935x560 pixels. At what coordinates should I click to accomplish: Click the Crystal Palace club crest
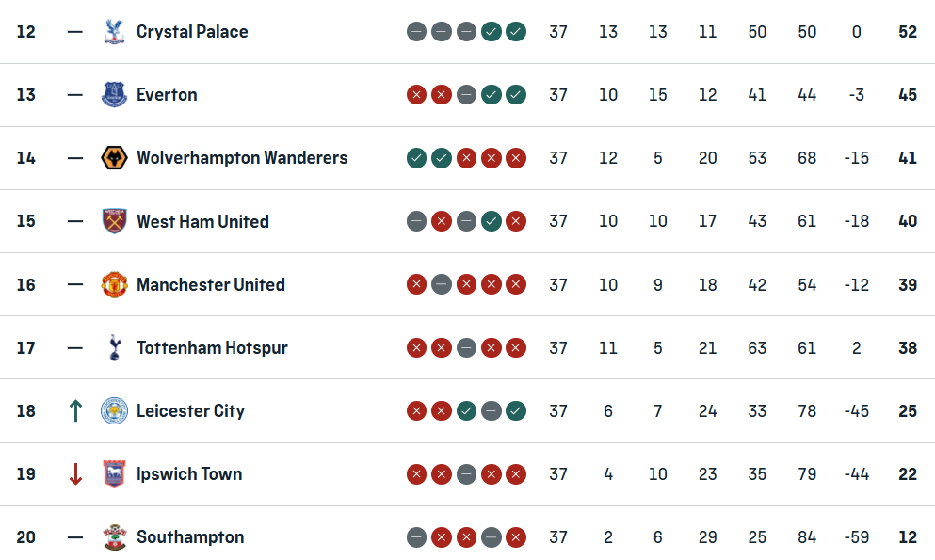click(x=114, y=32)
